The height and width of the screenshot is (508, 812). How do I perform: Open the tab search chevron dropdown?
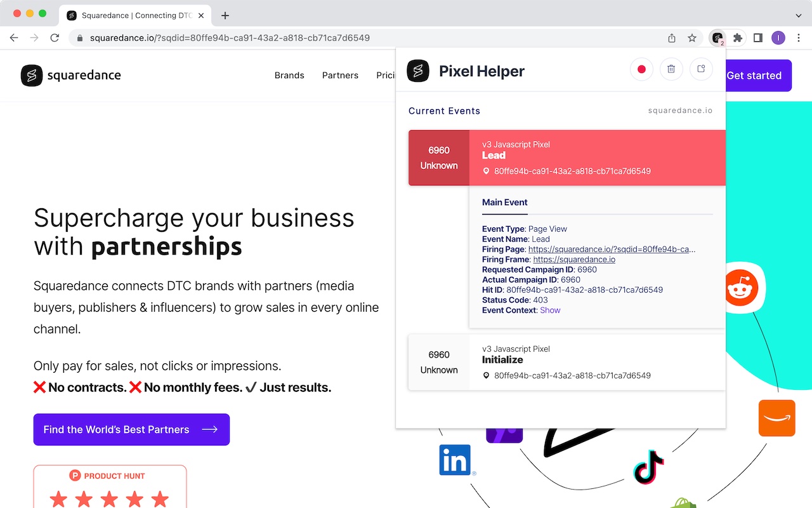tap(798, 15)
